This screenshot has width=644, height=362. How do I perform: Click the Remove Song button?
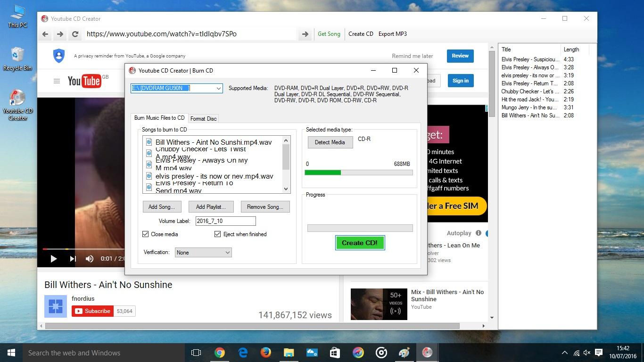click(x=265, y=207)
